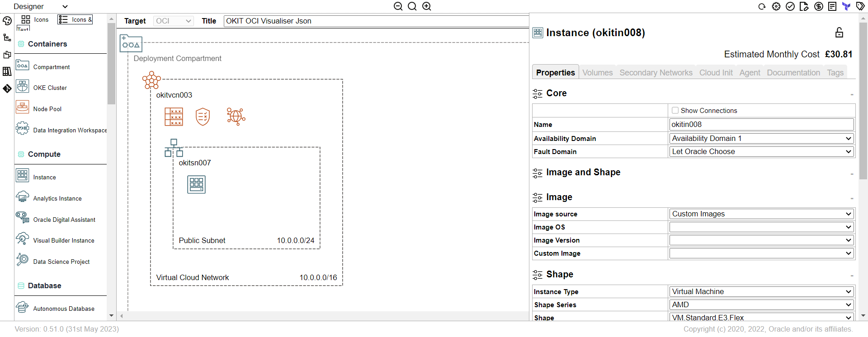Open the Target OCI dropdown

(174, 21)
